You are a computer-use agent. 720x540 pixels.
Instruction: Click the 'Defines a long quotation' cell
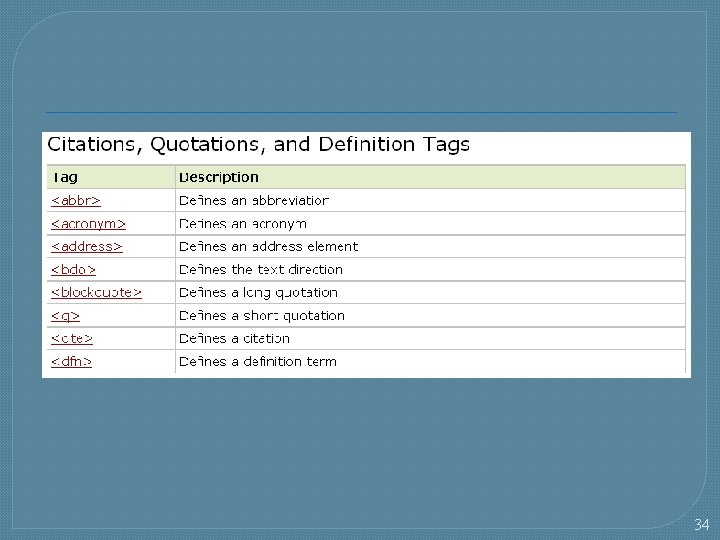pyautogui.click(x=258, y=292)
